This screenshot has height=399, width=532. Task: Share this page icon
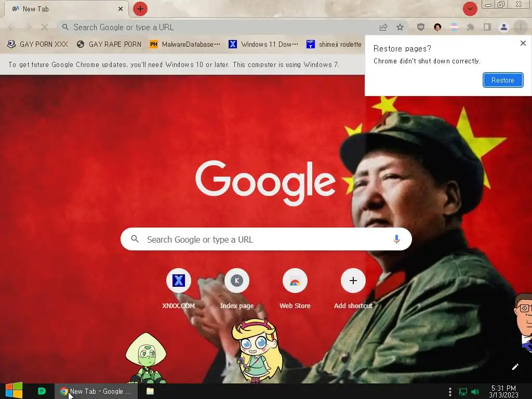coord(383,27)
